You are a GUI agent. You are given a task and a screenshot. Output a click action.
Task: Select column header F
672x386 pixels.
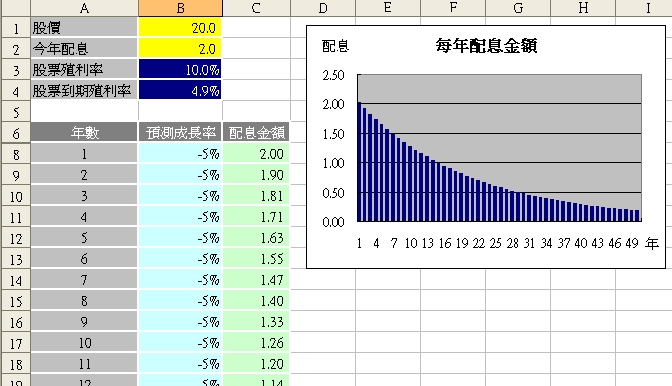click(453, 8)
